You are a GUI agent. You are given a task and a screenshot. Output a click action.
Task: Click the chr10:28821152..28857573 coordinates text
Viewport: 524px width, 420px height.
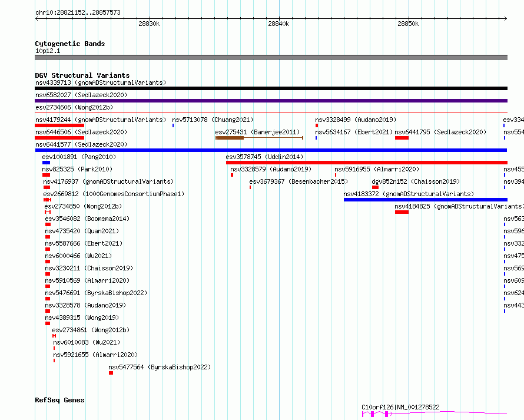pyautogui.click(x=78, y=12)
